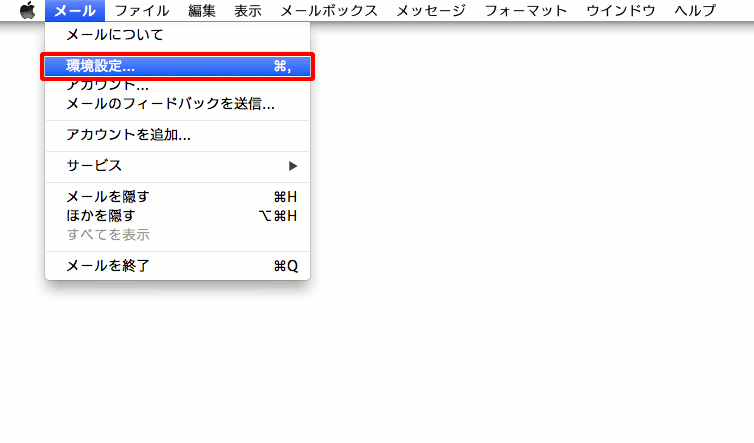
Task: Select メールを隠す to hide Mail
Action: click(107, 197)
